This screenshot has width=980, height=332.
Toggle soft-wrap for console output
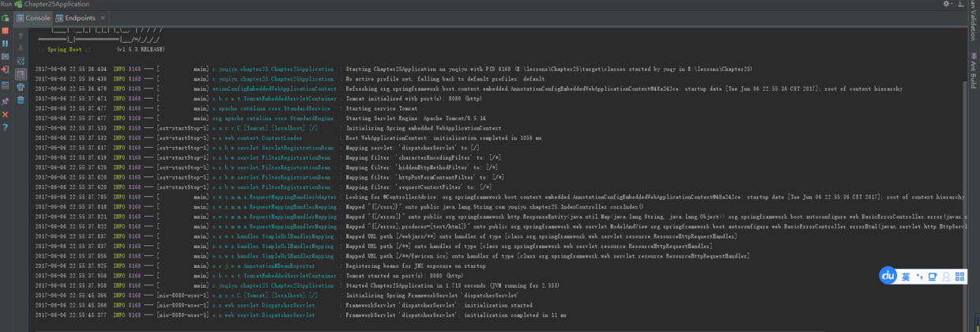[21, 60]
